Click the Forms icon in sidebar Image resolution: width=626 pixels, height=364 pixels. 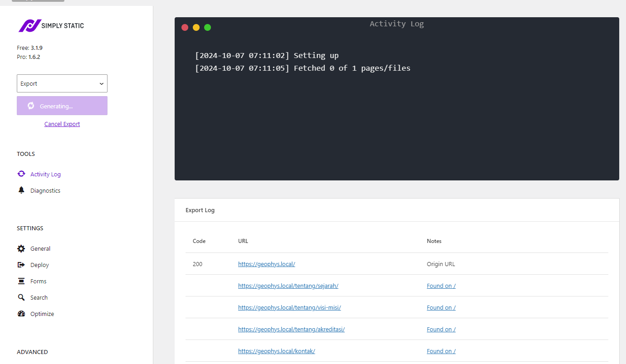pos(21,281)
